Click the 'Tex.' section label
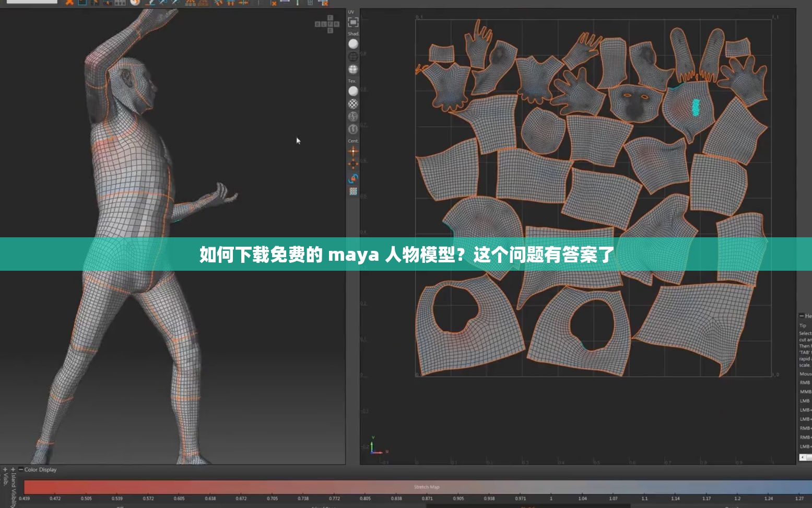This screenshot has height=508, width=812. click(352, 81)
